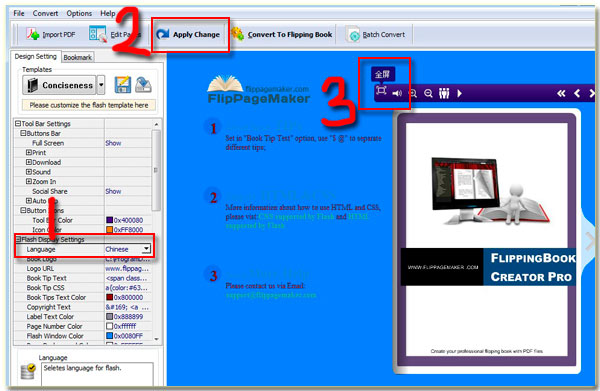Image resolution: width=600 pixels, height=391 pixels.
Task: Collapse the Tool Bar Settings group
Action: tap(18, 124)
